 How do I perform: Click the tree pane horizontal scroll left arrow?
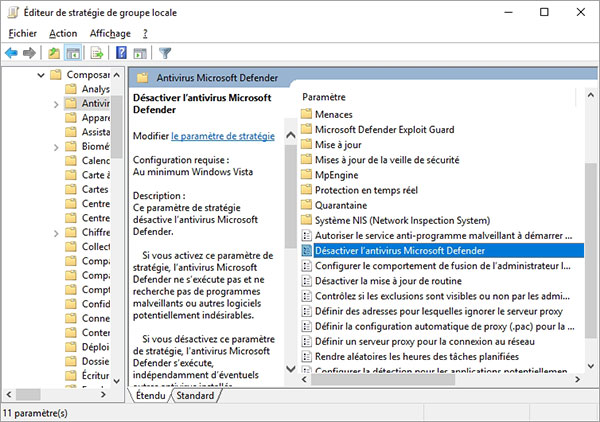point(9,394)
